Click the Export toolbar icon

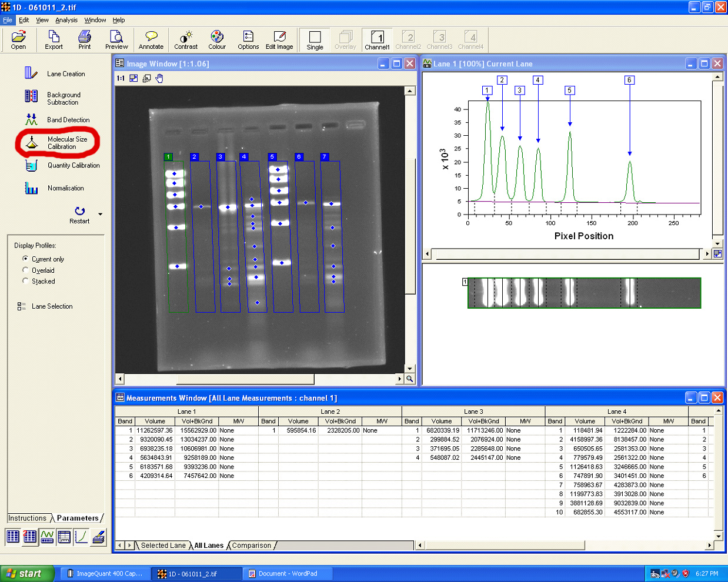point(54,40)
